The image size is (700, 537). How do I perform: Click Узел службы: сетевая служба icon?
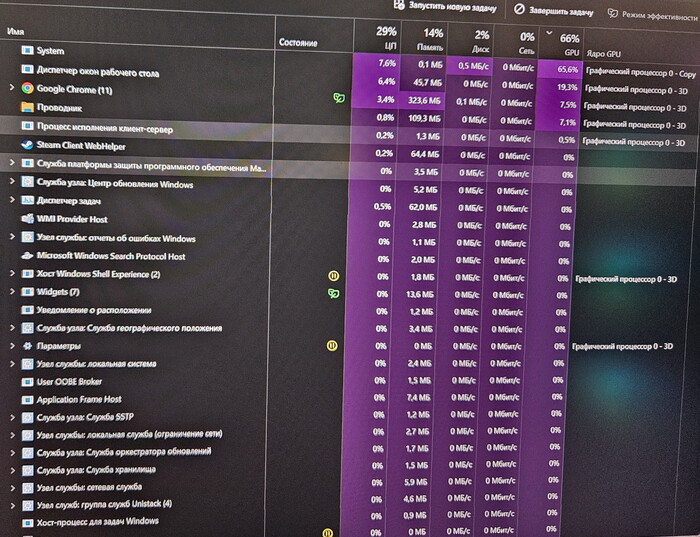pos(27,487)
